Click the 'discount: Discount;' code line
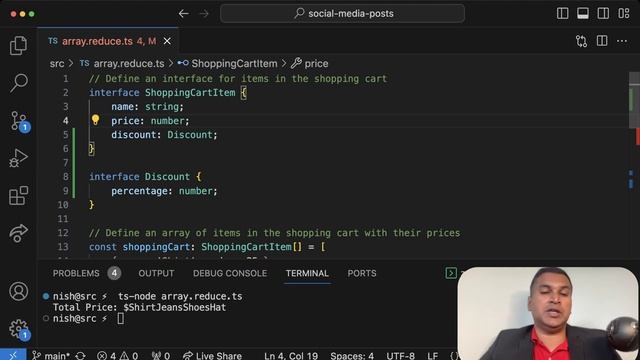 (164, 135)
